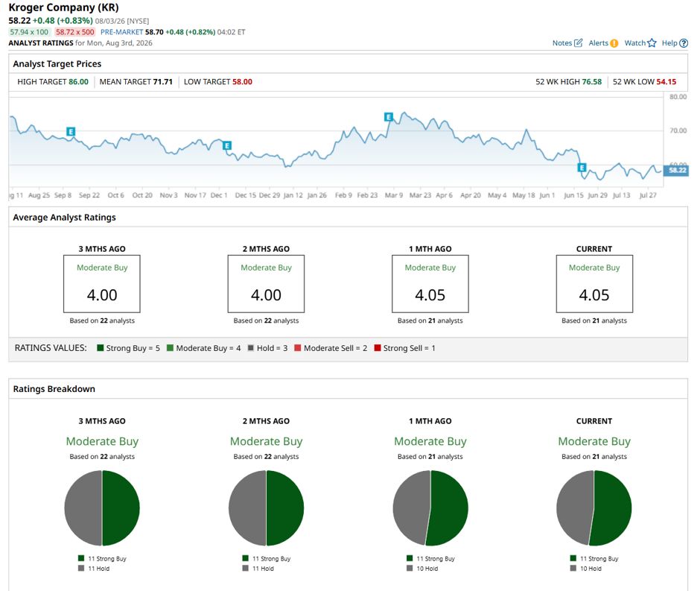Click '11 Strong Buy' legend under 3 MTHS AGO pie
Viewport: 700px width, 591px height.
(x=102, y=558)
